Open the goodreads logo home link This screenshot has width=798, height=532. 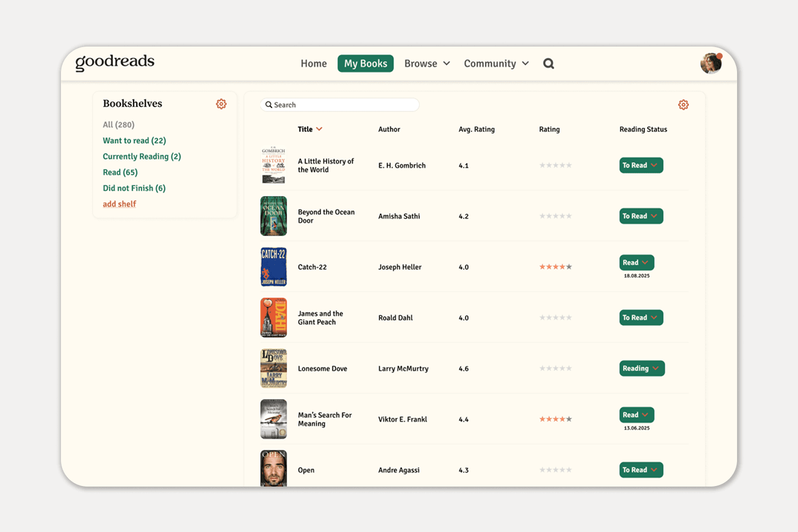pyautogui.click(x=115, y=62)
